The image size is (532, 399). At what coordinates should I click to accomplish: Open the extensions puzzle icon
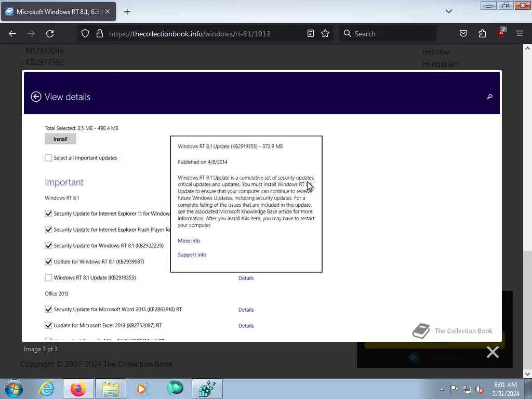click(482, 34)
